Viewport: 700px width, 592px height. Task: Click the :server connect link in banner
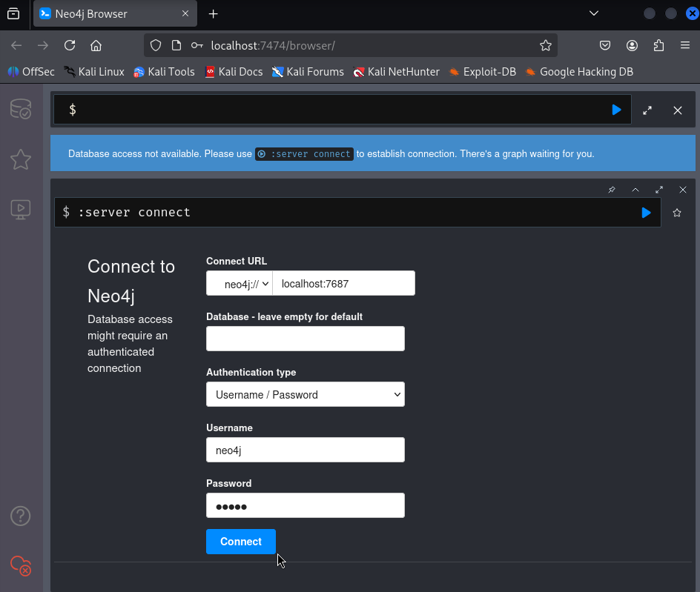point(305,154)
